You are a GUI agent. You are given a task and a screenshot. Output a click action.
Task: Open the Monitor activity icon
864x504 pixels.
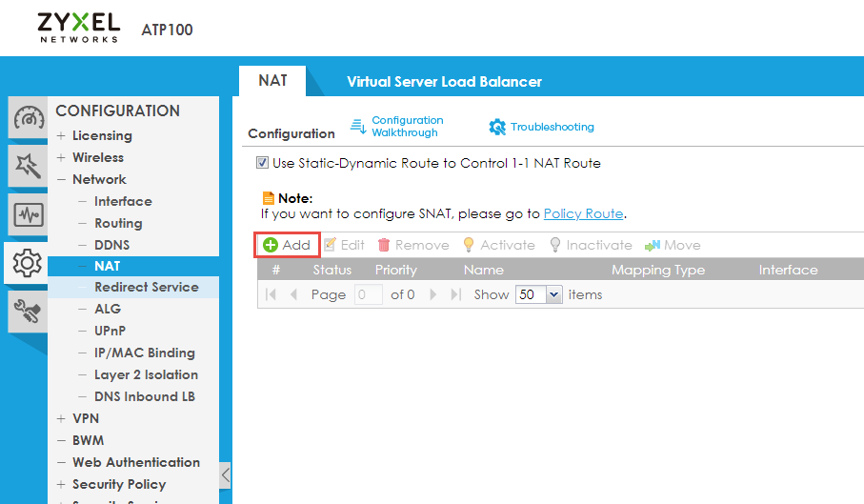(x=28, y=214)
